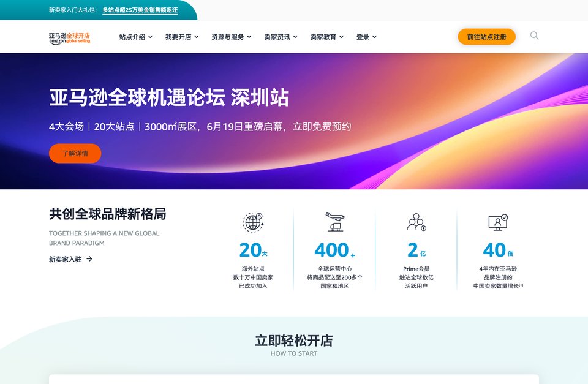Follow the 新卖家入驻 link
This screenshot has height=384, width=588.
(x=66, y=259)
